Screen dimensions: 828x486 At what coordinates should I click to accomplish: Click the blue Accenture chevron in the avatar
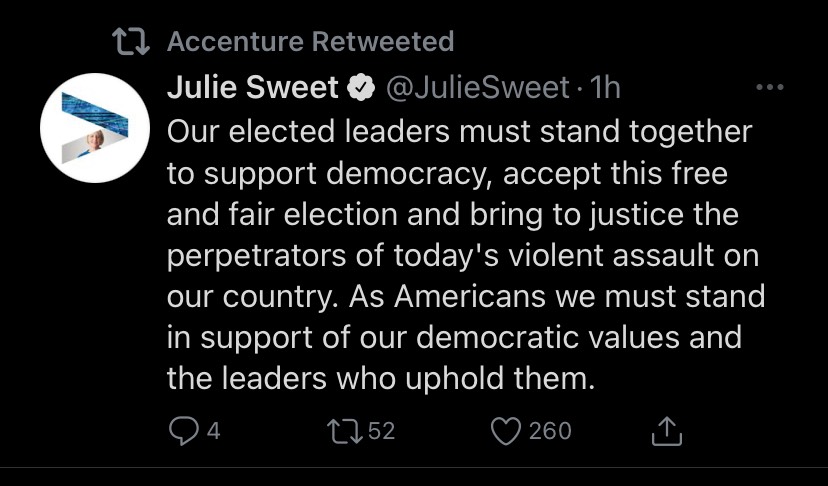click(x=95, y=114)
